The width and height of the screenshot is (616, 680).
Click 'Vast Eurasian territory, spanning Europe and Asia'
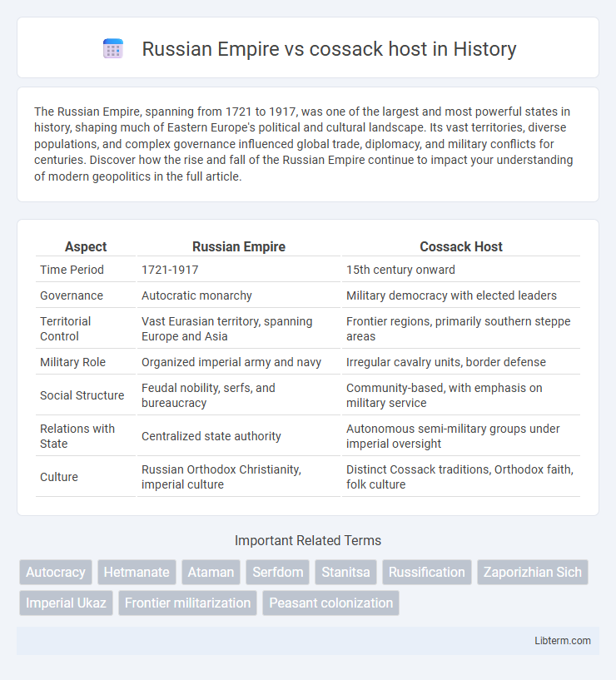[x=227, y=329]
